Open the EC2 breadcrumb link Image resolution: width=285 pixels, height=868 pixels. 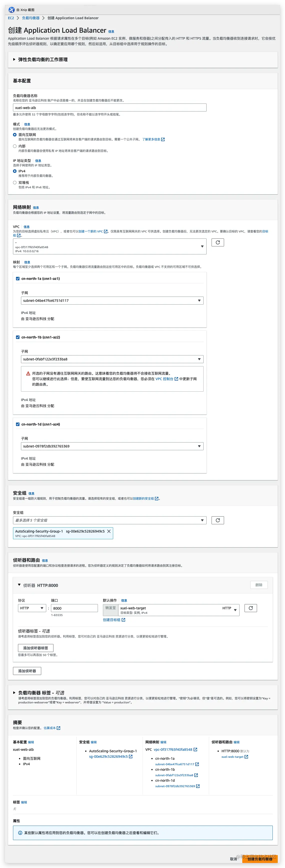(x=11, y=18)
